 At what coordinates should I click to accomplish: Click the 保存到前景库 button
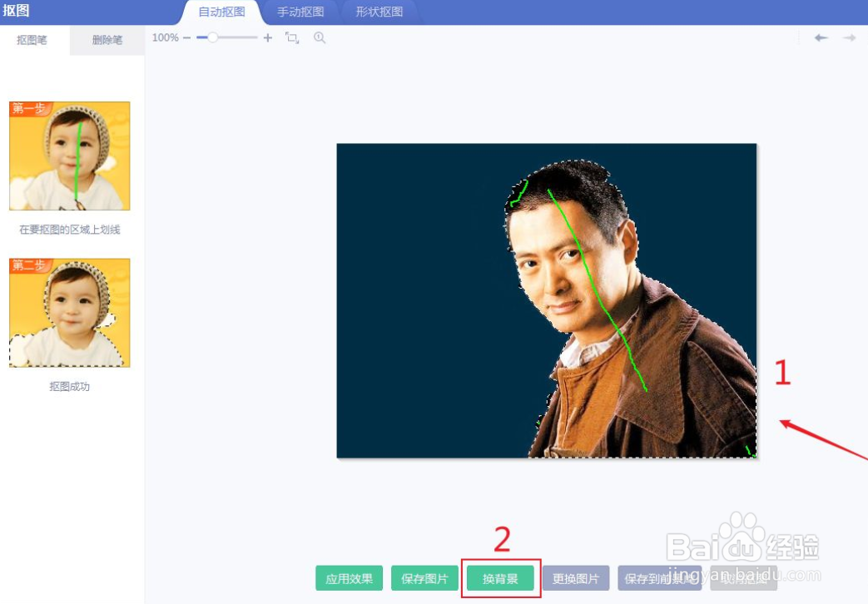[x=660, y=578]
